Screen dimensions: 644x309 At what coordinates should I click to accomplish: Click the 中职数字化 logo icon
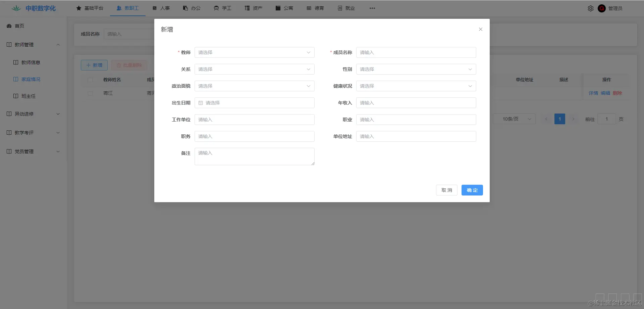click(x=16, y=8)
